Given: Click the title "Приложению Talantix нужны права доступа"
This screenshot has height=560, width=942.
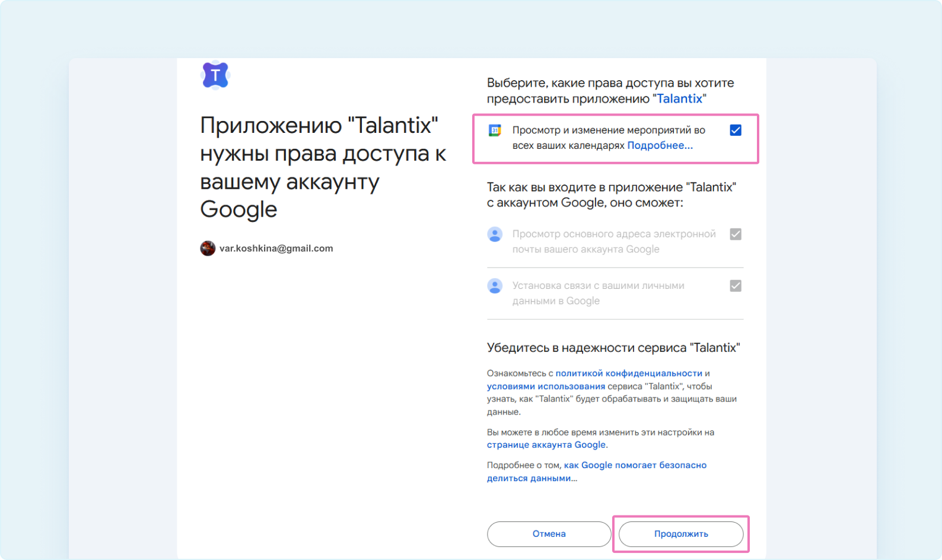Looking at the screenshot, I should pos(323,167).
